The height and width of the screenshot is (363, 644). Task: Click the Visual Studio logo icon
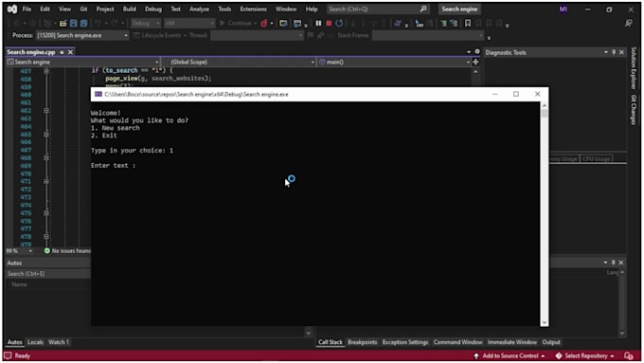[12, 9]
